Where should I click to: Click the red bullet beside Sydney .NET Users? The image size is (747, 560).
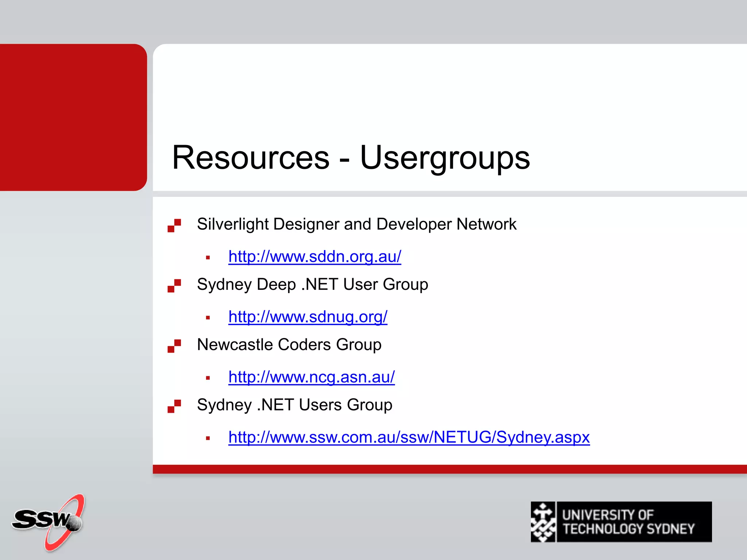(174, 406)
